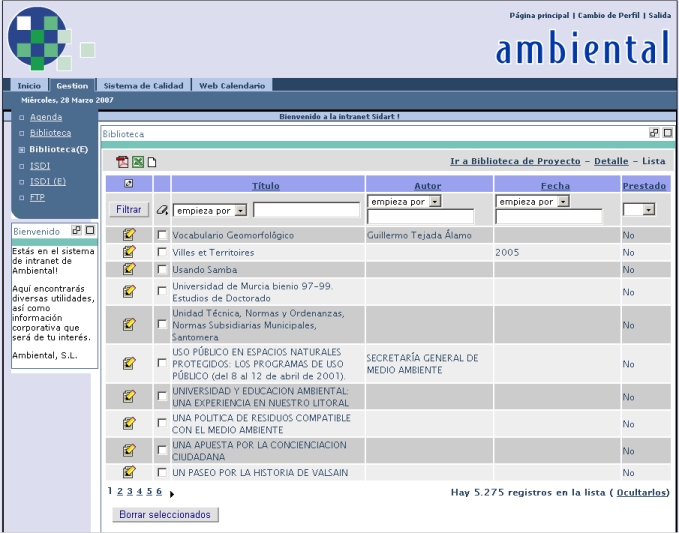Viewport: 679px width, 533px height.
Task: Sort by the Fecha column header
Action: click(x=556, y=186)
